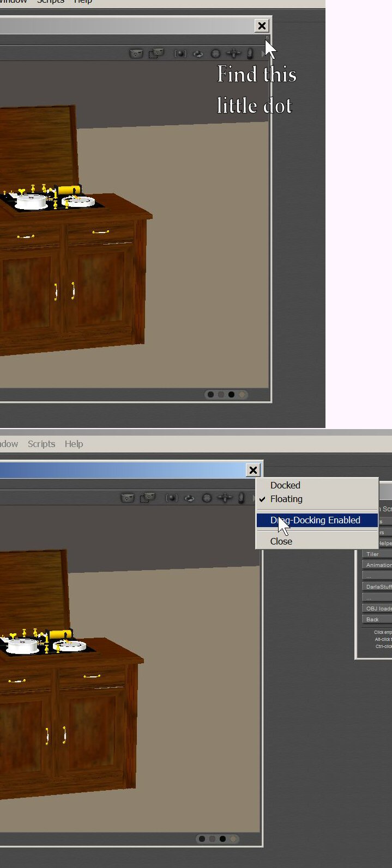
Task: Pick the black color dot in gray-titled window
Action: point(231,394)
